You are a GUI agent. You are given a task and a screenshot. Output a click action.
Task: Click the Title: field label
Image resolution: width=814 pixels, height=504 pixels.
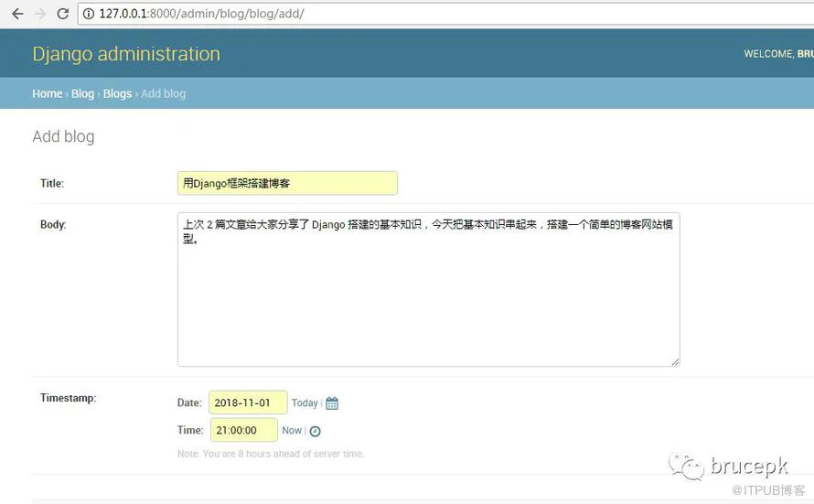(52, 183)
